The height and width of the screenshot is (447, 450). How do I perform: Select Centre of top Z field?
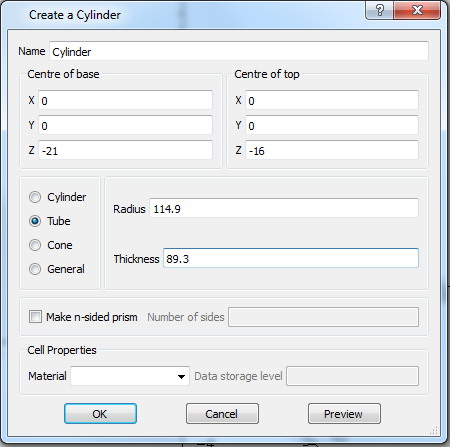coord(332,150)
